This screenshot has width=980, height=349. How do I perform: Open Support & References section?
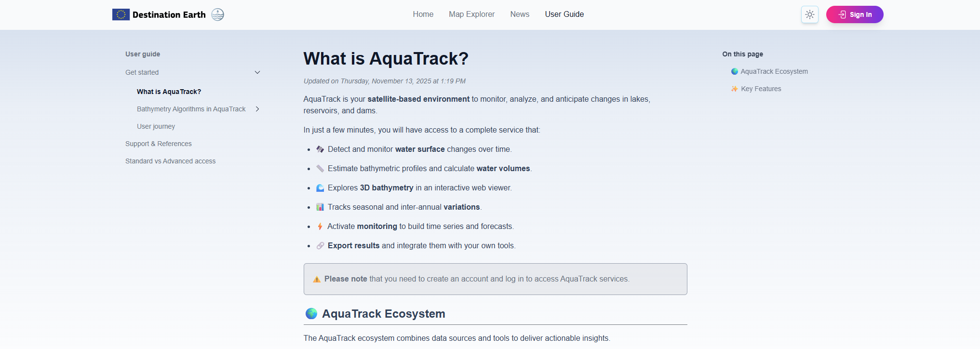click(x=158, y=144)
